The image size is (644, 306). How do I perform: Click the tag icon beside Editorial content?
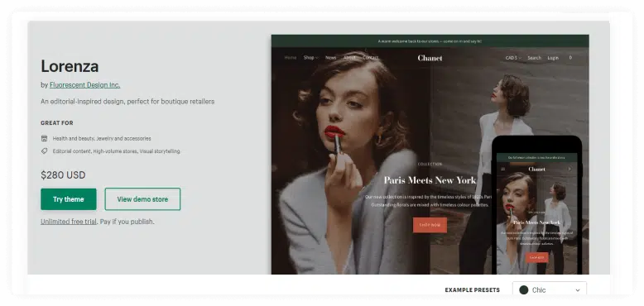45,151
